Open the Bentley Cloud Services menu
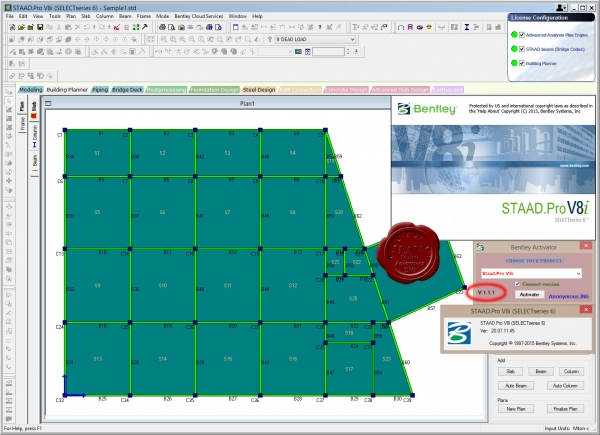Viewport: 600px width, 435px height. click(199, 16)
